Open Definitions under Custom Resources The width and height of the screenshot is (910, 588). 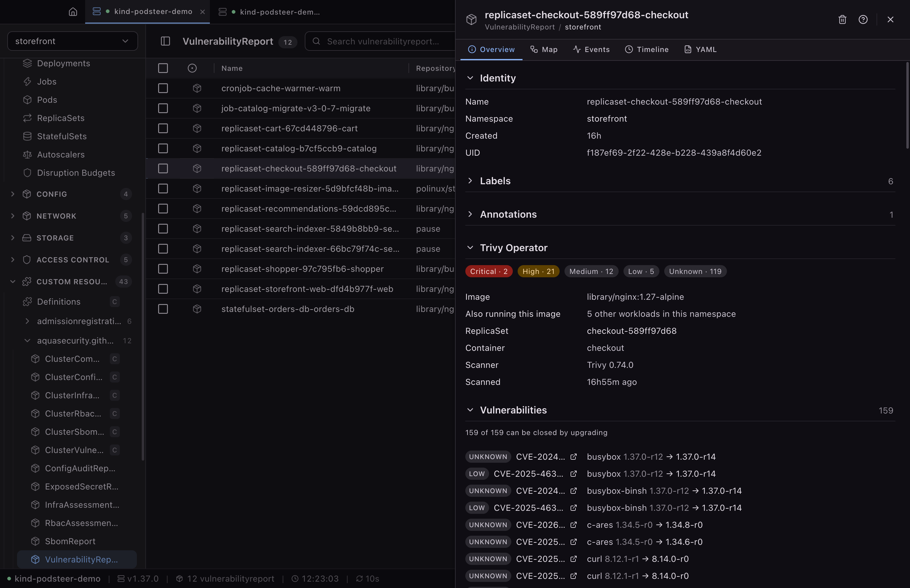(x=59, y=302)
